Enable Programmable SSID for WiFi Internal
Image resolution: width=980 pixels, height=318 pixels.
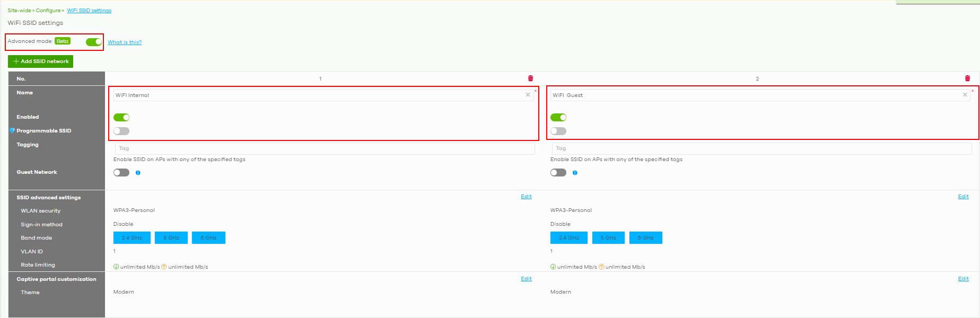(x=121, y=131)
